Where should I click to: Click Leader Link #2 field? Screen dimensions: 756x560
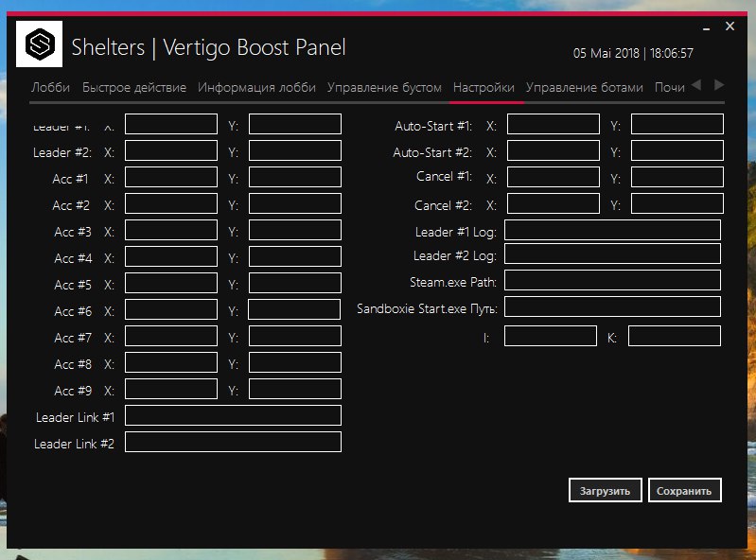(x=234, y=443)
